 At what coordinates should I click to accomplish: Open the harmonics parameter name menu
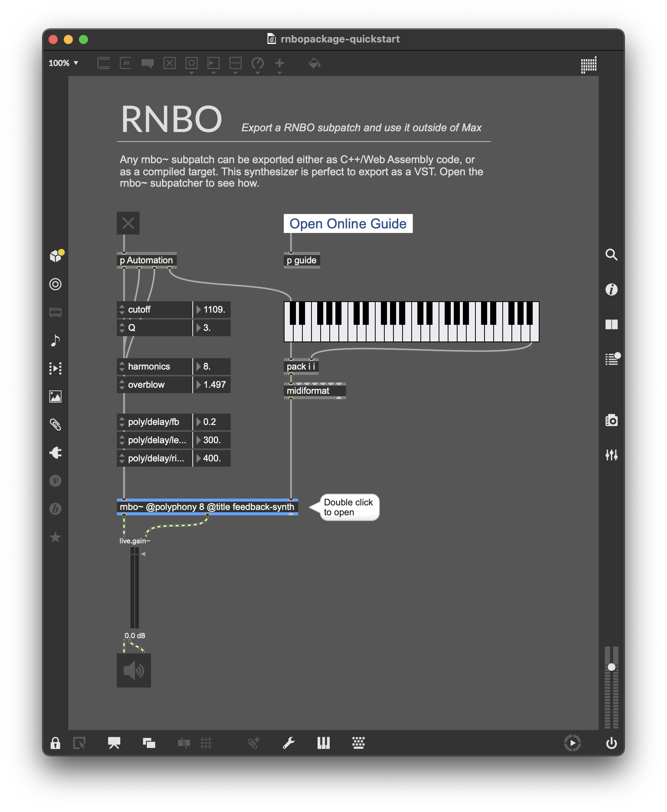click(x=154, y=366)
